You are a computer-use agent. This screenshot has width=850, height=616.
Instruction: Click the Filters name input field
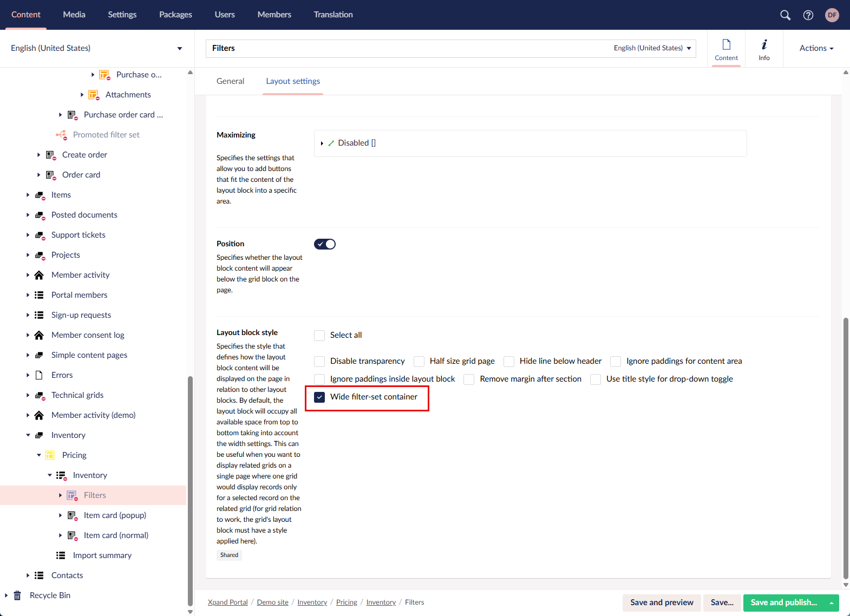[x=406, y=48]
